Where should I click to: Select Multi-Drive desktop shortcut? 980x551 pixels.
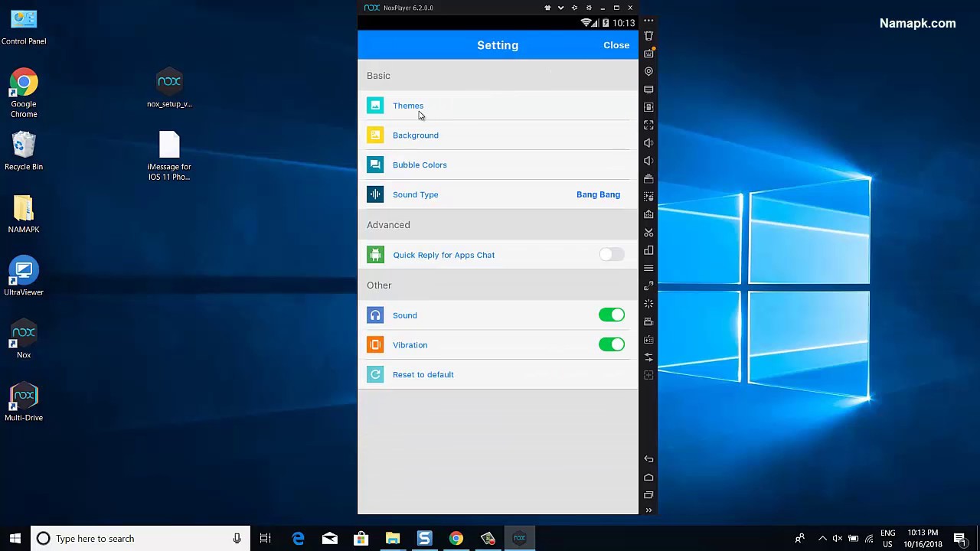(24, 403)
